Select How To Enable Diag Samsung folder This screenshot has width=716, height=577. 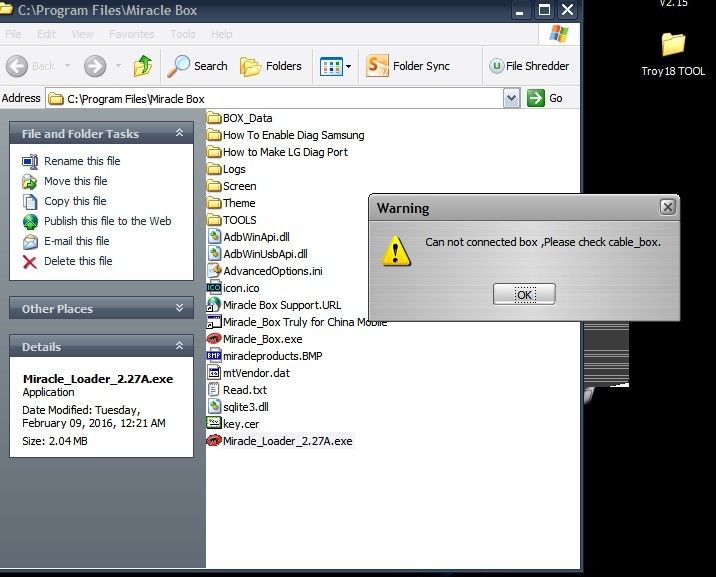[285, 135]
